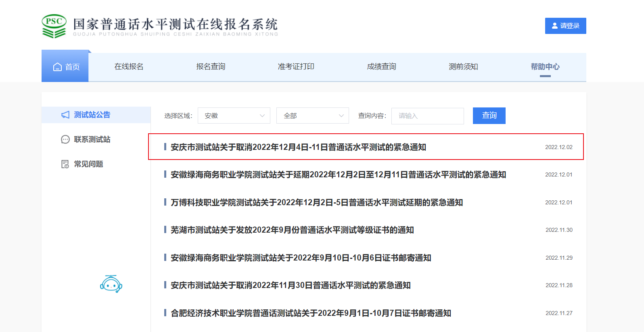The height and width of the screenshot is (332, 644).
Task: Open the 测前须知 menu item
Action: click(463, 67)
